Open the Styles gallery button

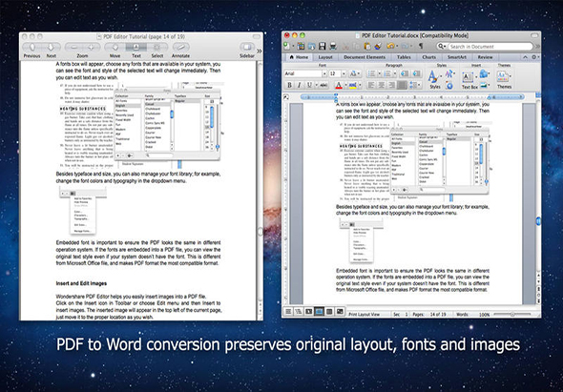click(434, 79)
